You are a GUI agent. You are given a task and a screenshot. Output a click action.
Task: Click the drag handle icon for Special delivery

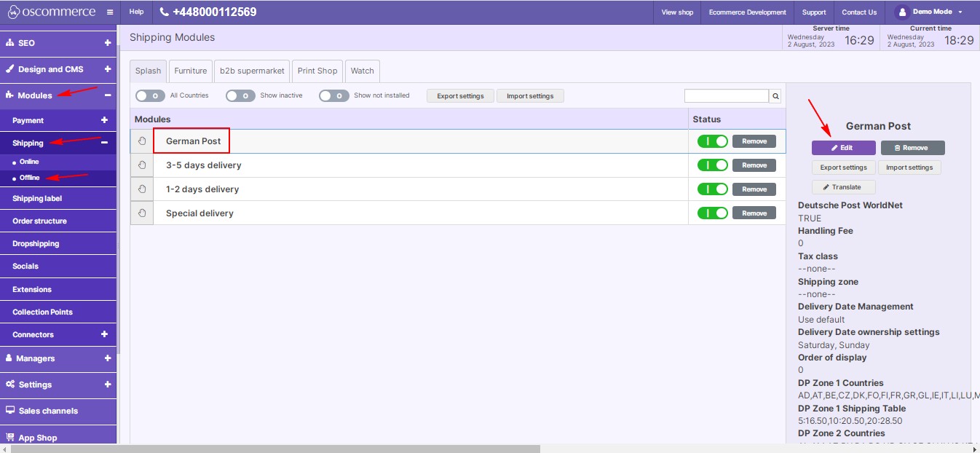[142, 213]
